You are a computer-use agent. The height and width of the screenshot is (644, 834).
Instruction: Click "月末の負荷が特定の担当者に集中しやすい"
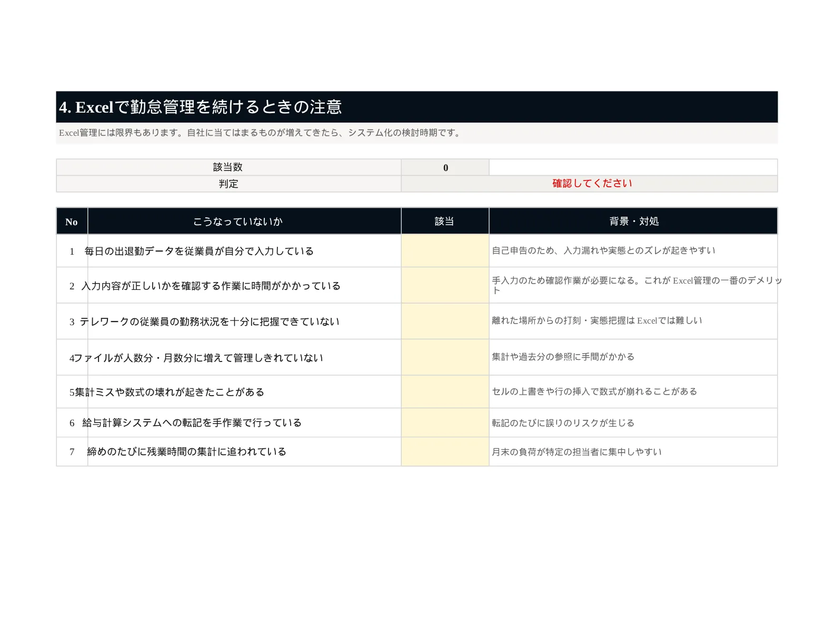577,452
